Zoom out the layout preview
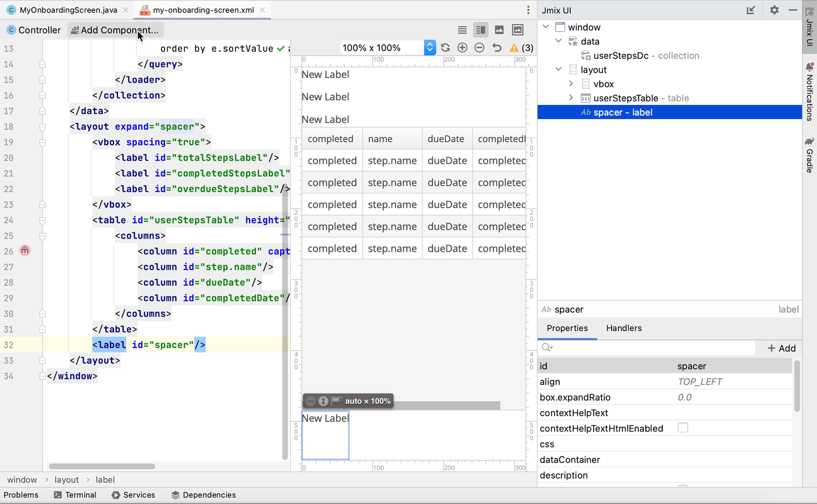 (x=479, y=48)
